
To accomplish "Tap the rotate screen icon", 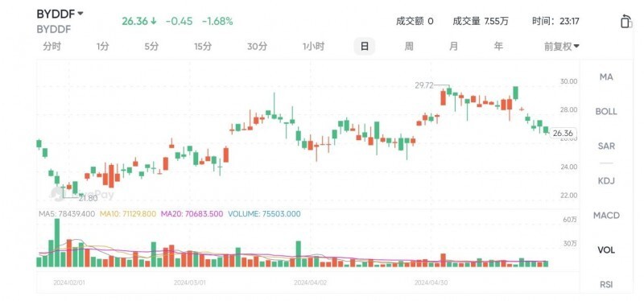I will pos(625,21).
